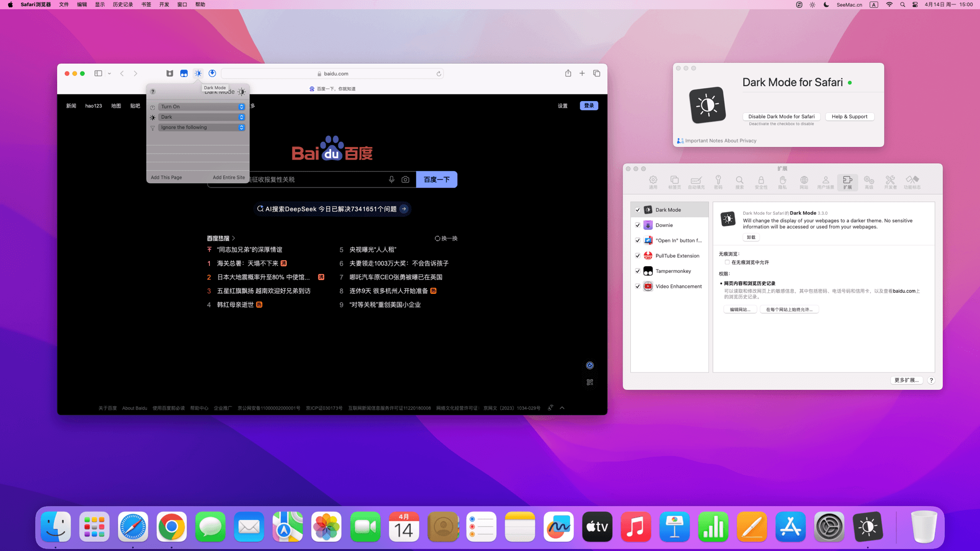Uncheck the PullTube Extension checkbox
The image size is (980, 551).
638,256
